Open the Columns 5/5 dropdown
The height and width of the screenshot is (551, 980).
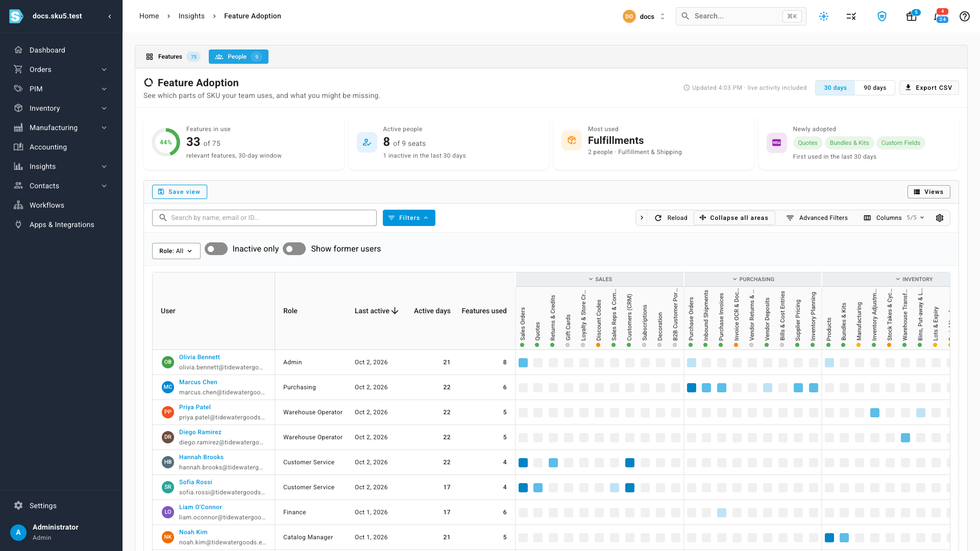point(894,218)
